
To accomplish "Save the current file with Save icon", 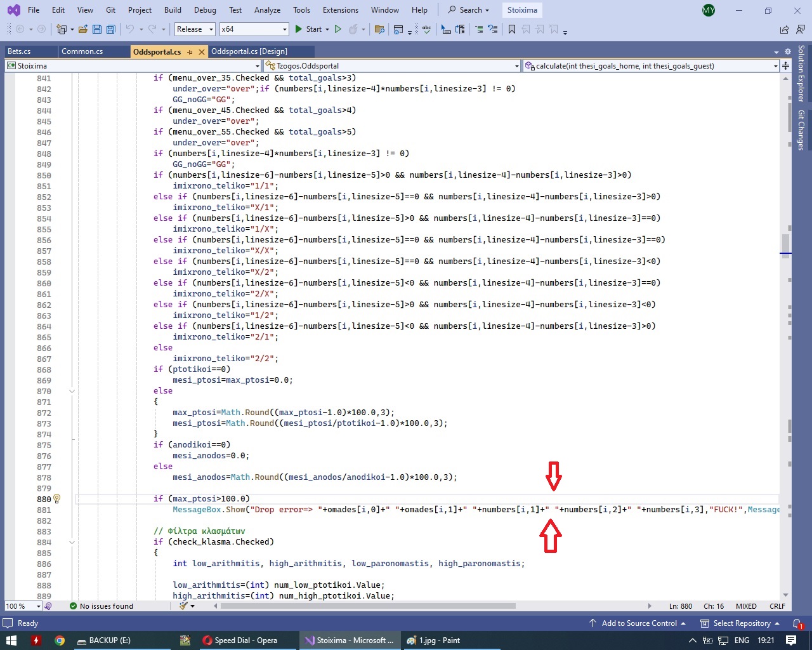I will point(97,29).
